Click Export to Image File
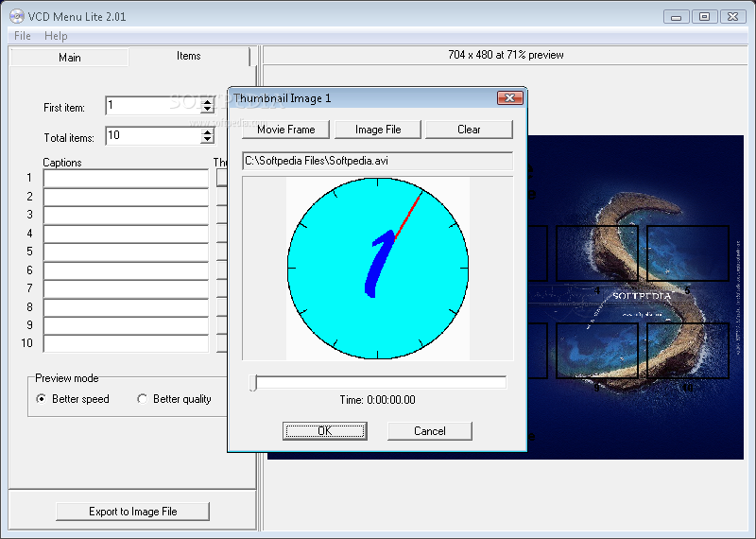This screenshot has height=539, width=756. 132,512
